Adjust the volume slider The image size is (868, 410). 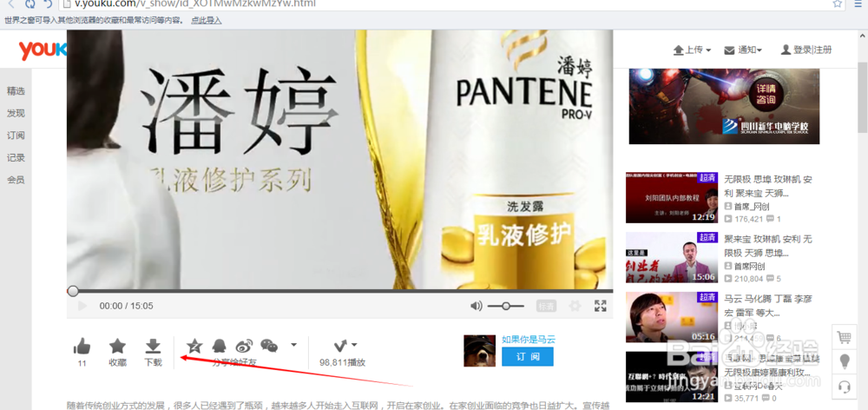(x=506, y=306)
